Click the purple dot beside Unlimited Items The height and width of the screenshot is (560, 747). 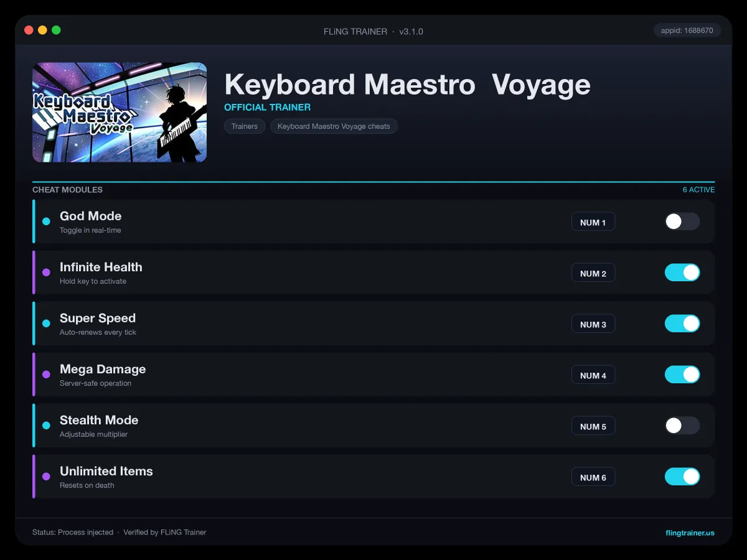click(46, 477)
